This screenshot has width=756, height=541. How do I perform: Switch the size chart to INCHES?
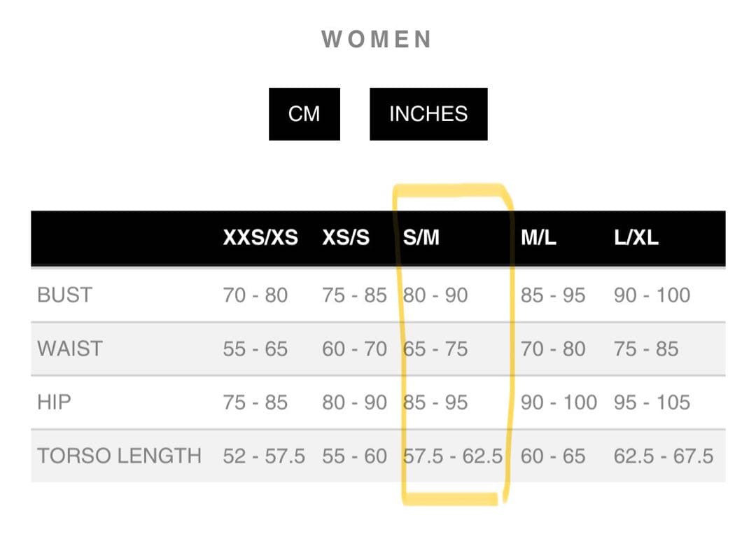(x=428, y=114)
